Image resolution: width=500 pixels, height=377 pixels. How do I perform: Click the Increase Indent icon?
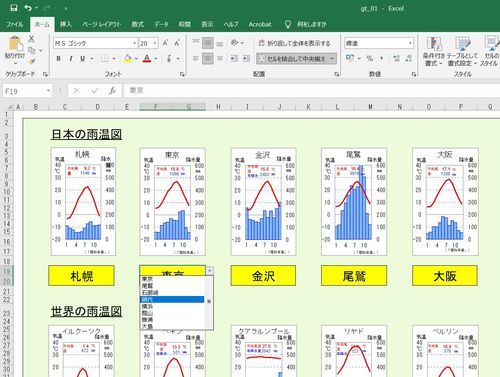[246, 59]
